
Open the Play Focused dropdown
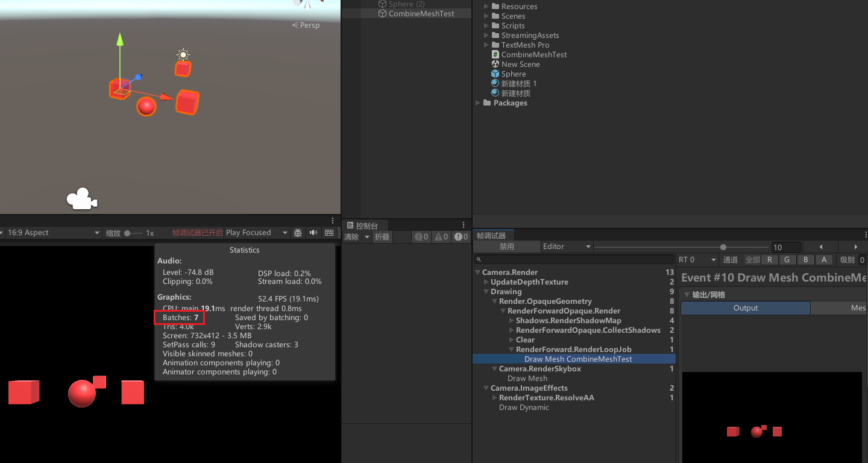(256, 233)
